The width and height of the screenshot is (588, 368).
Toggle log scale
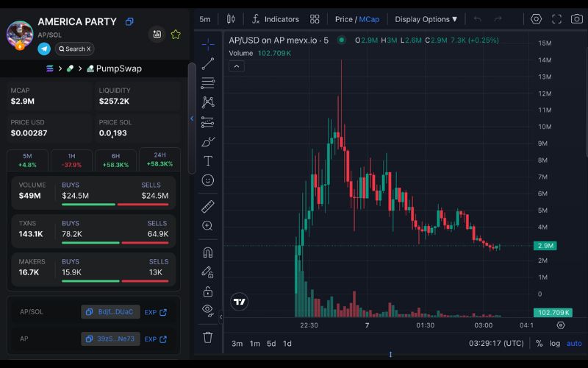click(x=555, y=343)
